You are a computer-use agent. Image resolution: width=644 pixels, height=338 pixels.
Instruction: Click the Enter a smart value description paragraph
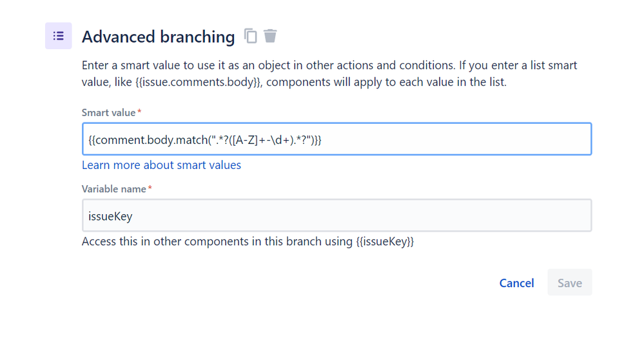pos(329,74)
